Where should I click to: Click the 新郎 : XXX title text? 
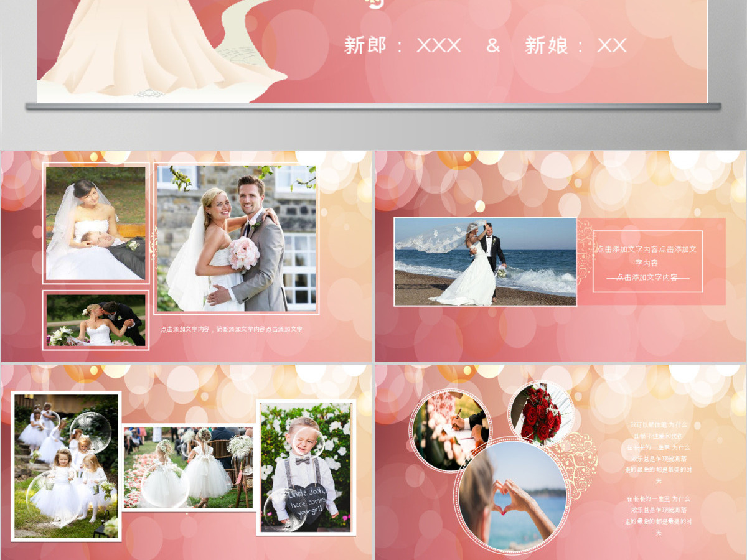tap(403, 45)
